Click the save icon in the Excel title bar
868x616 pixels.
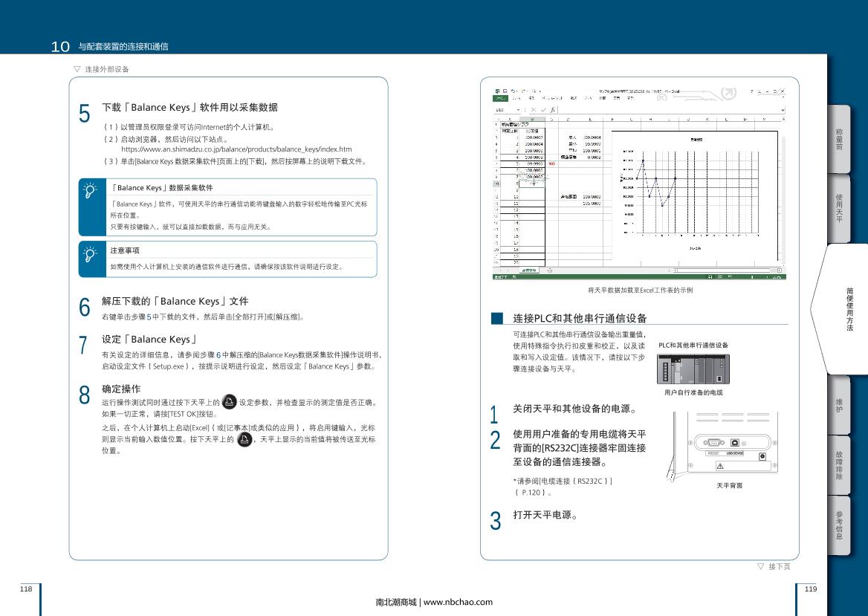coord(505,91)
